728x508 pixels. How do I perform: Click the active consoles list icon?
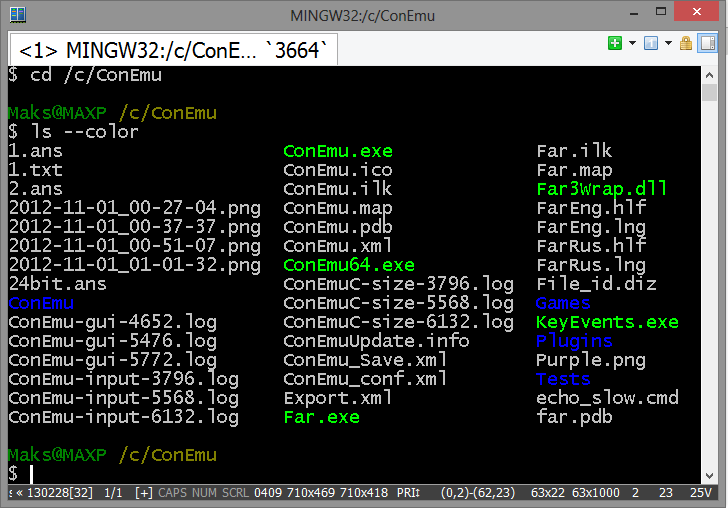650,43
